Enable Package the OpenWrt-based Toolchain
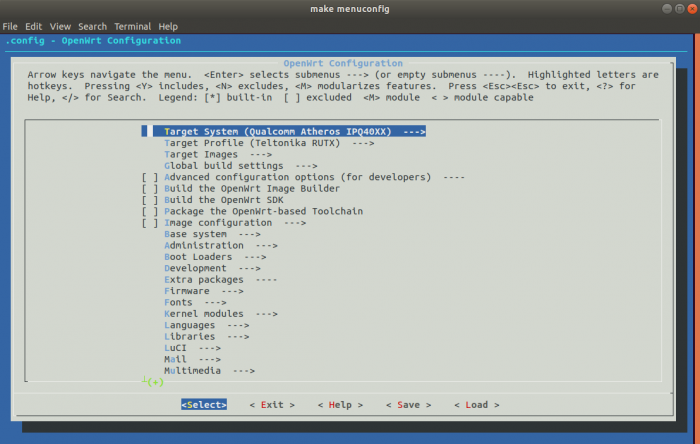 coord(150,211)
